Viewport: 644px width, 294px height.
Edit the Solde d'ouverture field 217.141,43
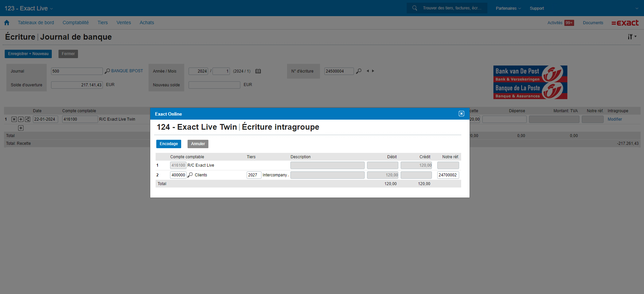(x=77, y=85)
